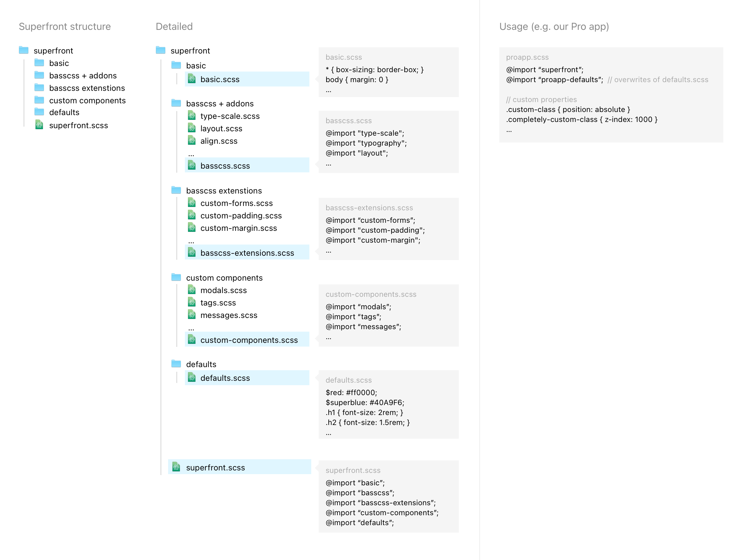Click the basscss.scss file icon
Screen dimensions: 747x560
click(191, 165)
